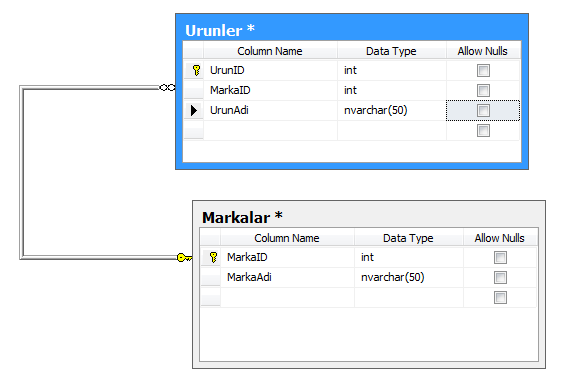
Task: Click the nvarchar(50) type of MarkaAdi
Action: click(409, 278)
